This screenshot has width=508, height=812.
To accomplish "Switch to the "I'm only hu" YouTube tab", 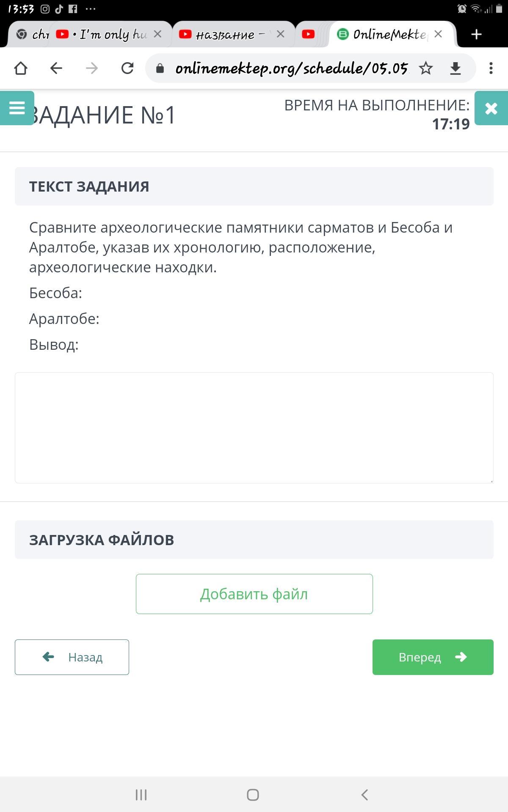I will click(x=110, y=34).
